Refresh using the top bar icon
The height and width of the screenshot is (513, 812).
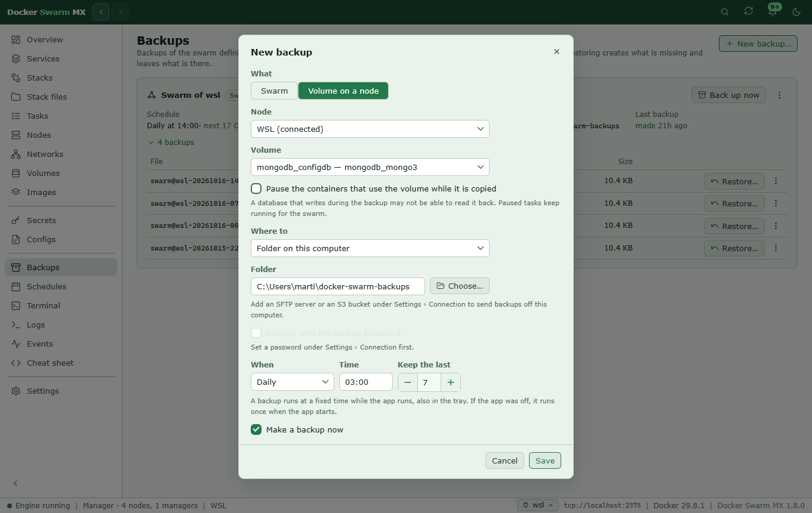click(749, 12)
